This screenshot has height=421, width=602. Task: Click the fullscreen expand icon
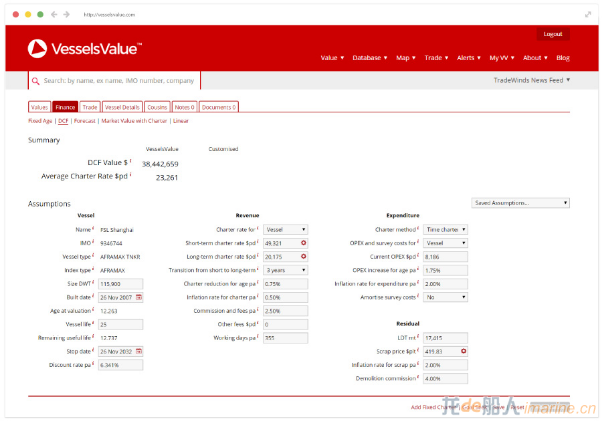tap(588, 15)
